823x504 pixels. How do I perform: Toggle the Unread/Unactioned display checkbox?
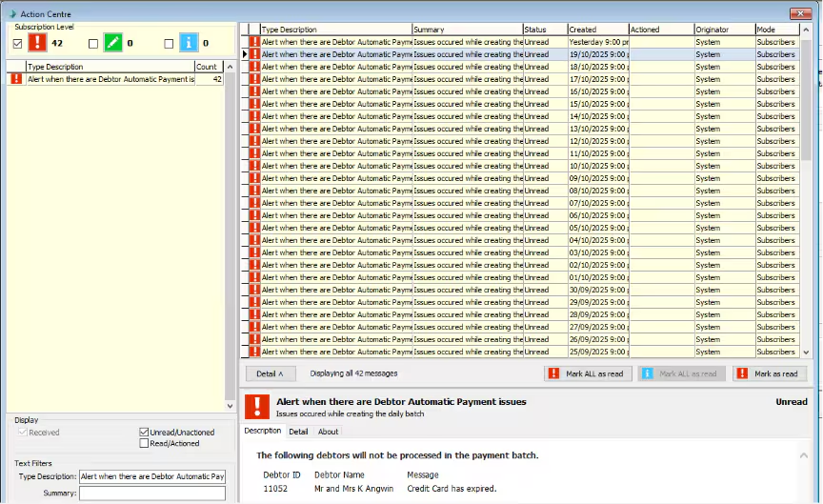point(144,433)
